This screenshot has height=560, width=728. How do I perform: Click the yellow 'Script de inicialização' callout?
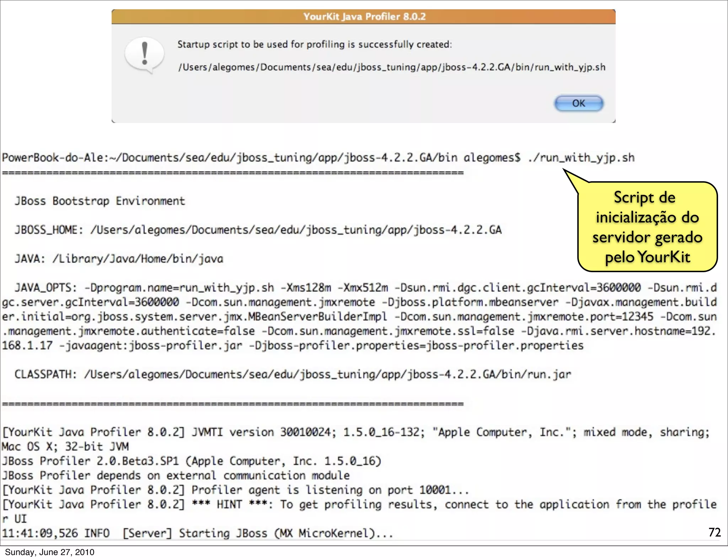(647, 227)
